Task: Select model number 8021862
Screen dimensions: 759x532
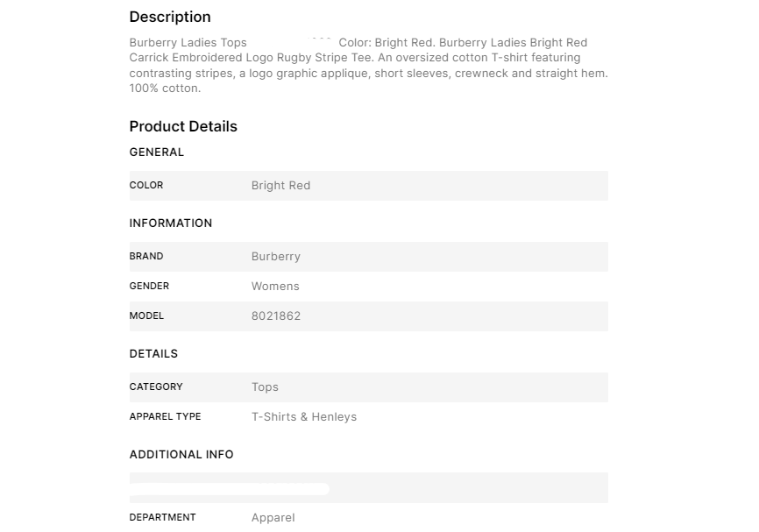Action: point(276,316)
